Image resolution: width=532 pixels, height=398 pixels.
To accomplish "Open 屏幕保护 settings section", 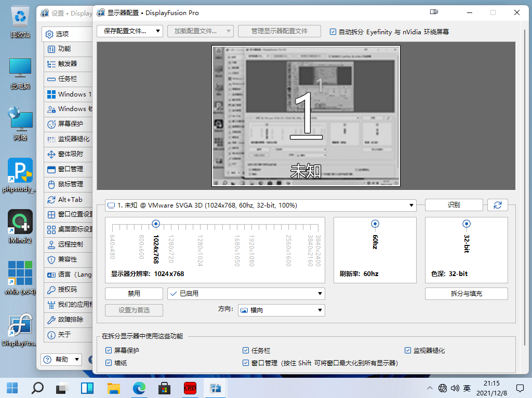I will (x=68, y=124).
